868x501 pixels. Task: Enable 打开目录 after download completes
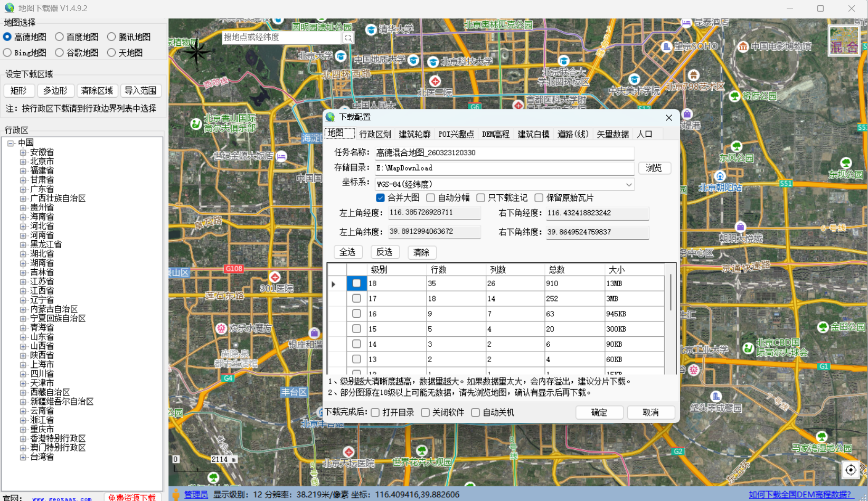[x=375, y=412]
